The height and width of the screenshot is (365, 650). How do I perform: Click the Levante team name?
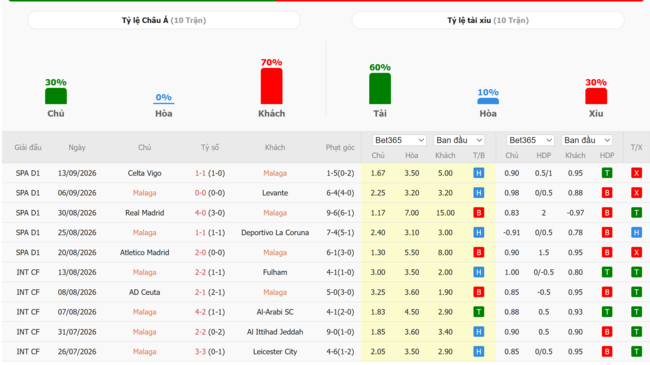pyautogui.click(x=275, y=193)
